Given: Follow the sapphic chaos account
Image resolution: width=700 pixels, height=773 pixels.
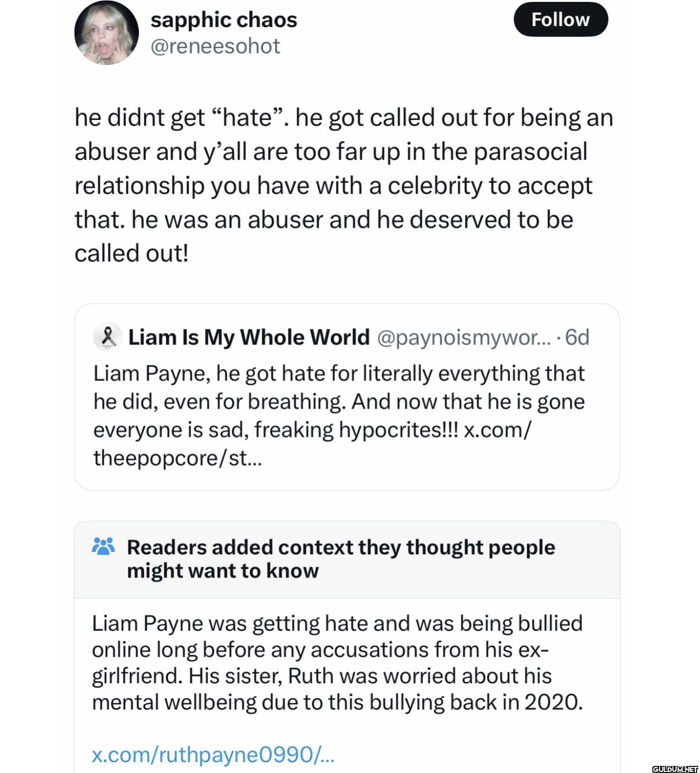Looking at the screenshot, I should (x=560, y=19).
